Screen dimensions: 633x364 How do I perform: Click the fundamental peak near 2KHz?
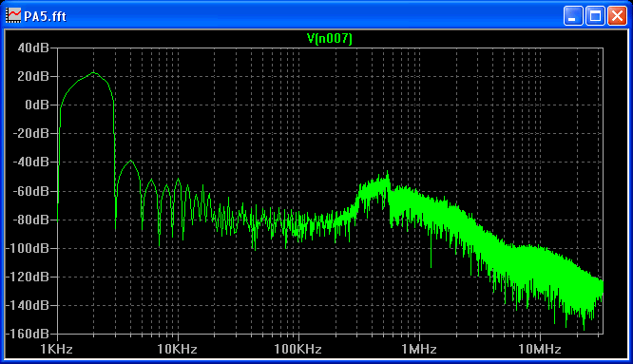pos(94,72)
